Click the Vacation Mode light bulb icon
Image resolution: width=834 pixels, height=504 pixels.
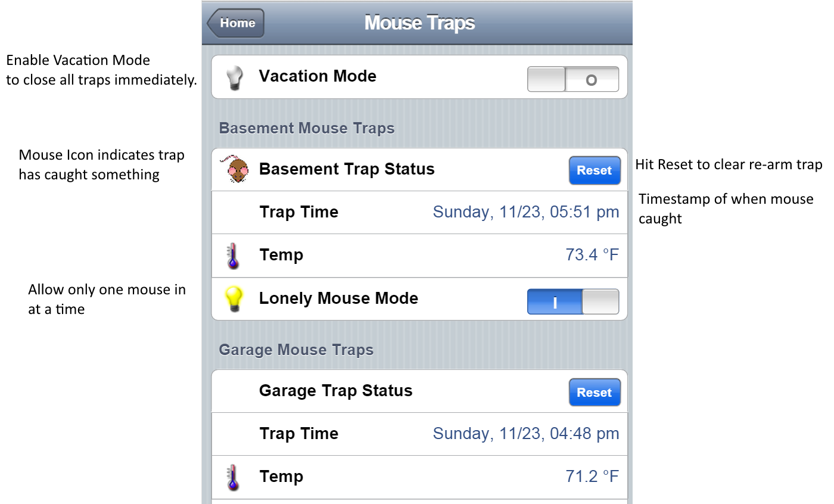(x=235, y=78)
